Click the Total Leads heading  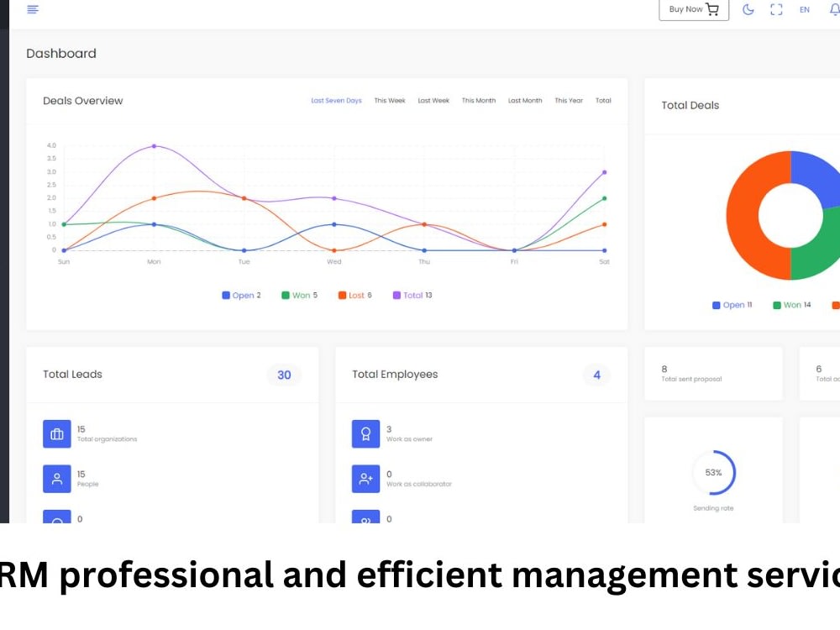point(72,375)
